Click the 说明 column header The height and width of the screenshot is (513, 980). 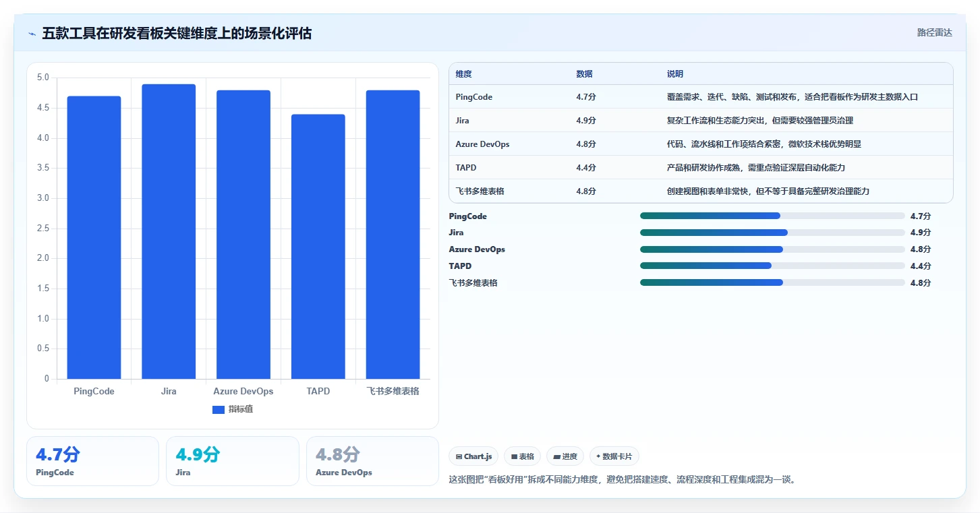click(x=675, y=74)
